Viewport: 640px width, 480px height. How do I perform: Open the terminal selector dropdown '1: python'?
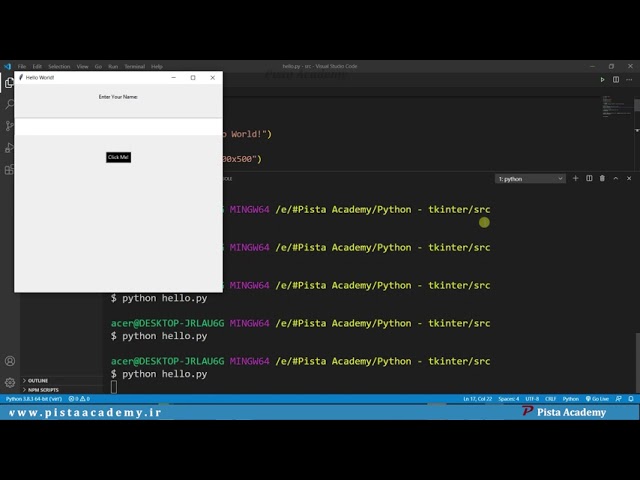click(530, 179)
